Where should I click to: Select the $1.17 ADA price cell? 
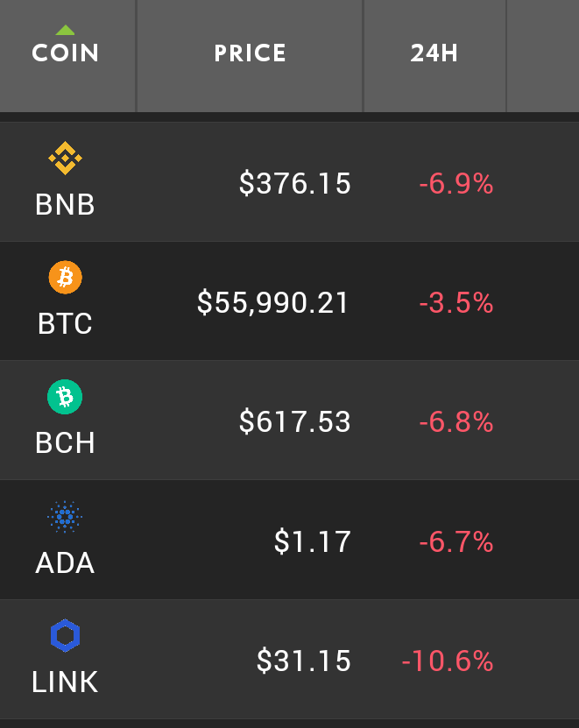[313, 541]
